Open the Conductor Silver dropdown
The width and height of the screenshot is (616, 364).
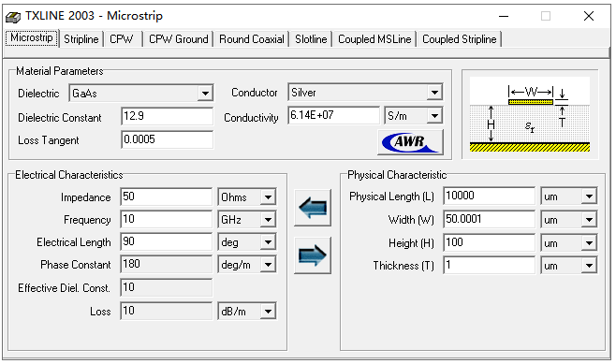[x=435, y=93]
